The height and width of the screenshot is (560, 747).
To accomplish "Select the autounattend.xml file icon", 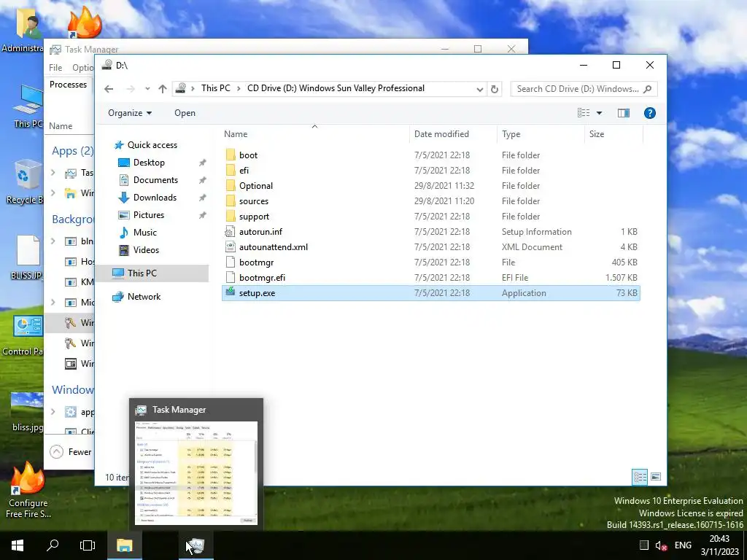I will coord(231,246).
